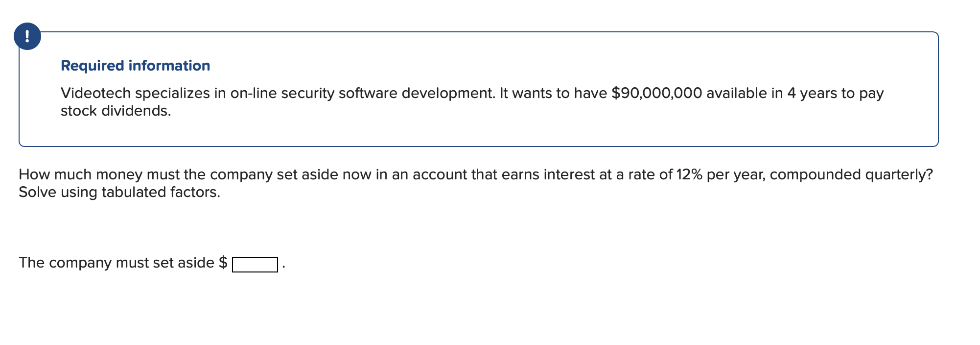Click the words stock dividends
Screen dimensions: 980x345
point(116,111)
